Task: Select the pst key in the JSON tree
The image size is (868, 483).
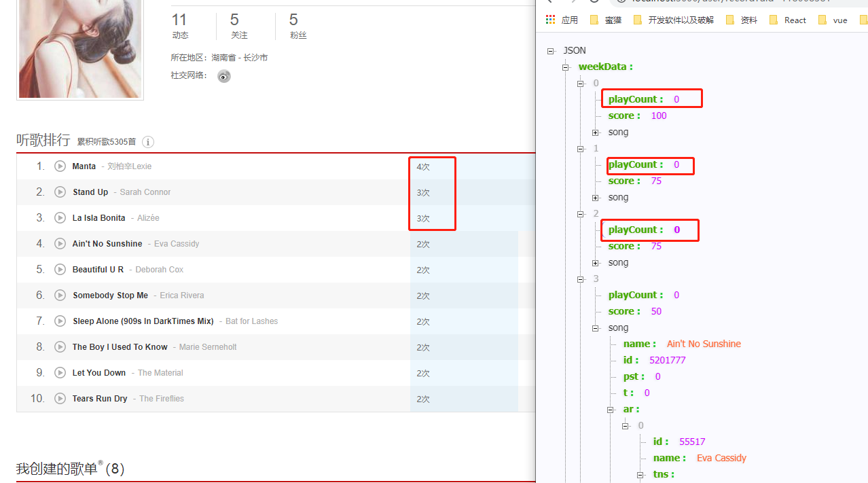Action: pyautogui.click(x=634, y=377)
